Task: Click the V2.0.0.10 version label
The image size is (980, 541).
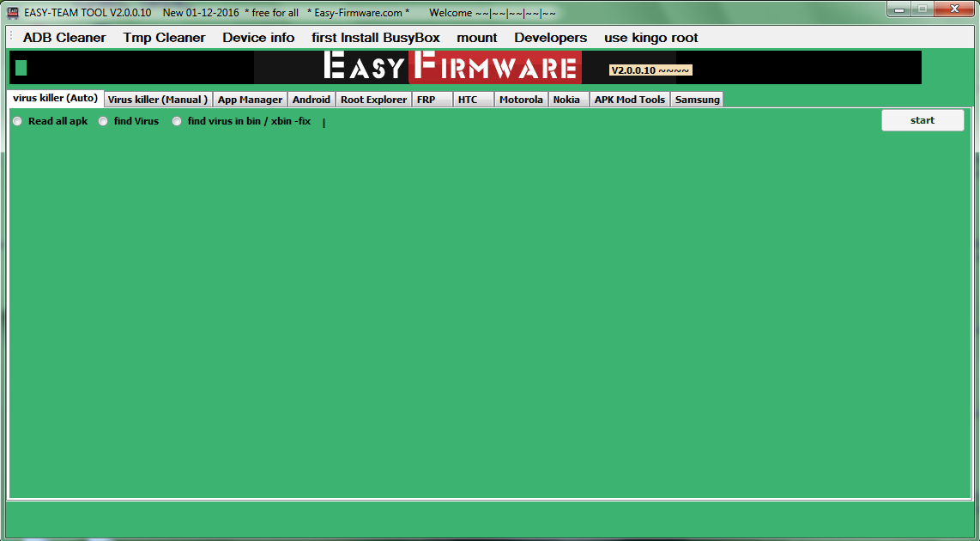Action: [650, 70]
